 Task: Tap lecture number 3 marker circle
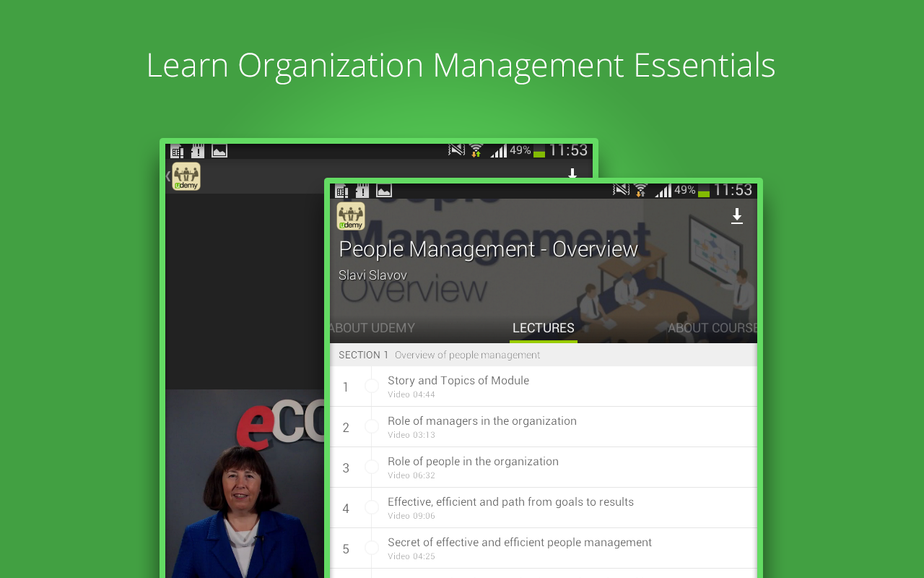372,467
